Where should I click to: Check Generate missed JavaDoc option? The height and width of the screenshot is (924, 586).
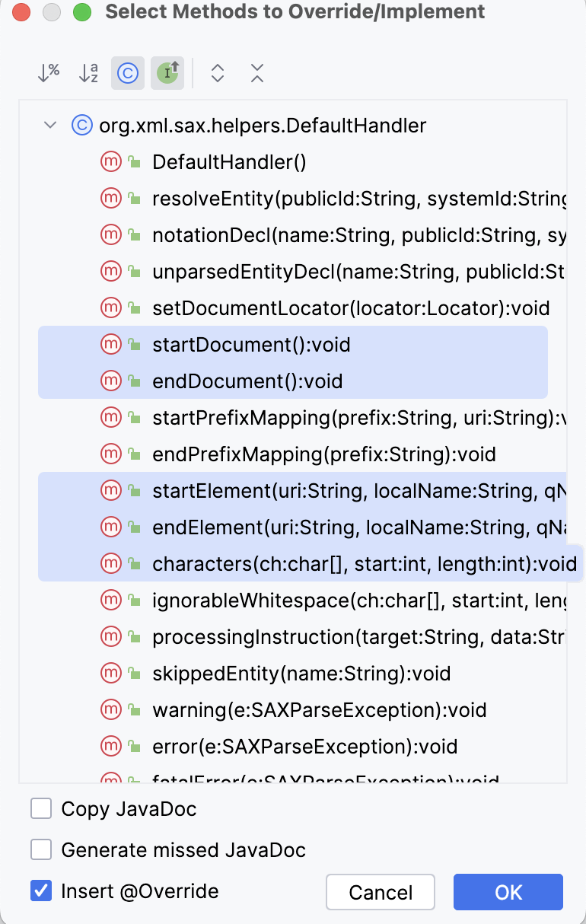pyautogui.click(x=41, y=850)
